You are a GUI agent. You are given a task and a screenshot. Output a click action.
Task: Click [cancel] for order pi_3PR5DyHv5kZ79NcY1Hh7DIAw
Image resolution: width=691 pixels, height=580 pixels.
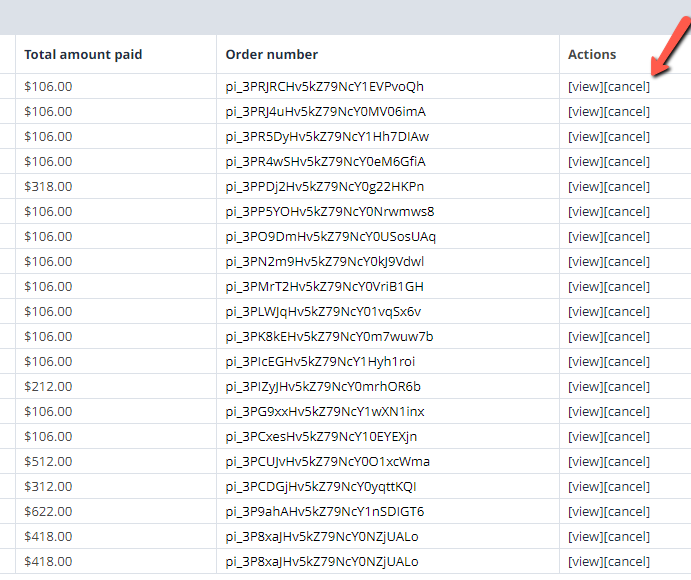627,136
